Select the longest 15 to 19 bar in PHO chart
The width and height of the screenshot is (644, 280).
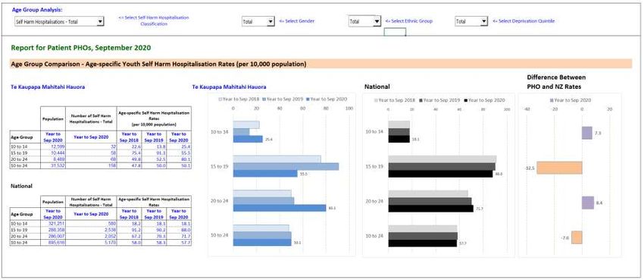pyautogui.click(x=286, y=166)
